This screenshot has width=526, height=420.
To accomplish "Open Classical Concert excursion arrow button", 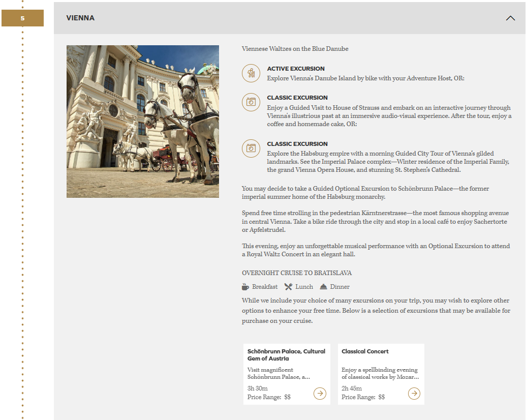I will pos(414,394).
